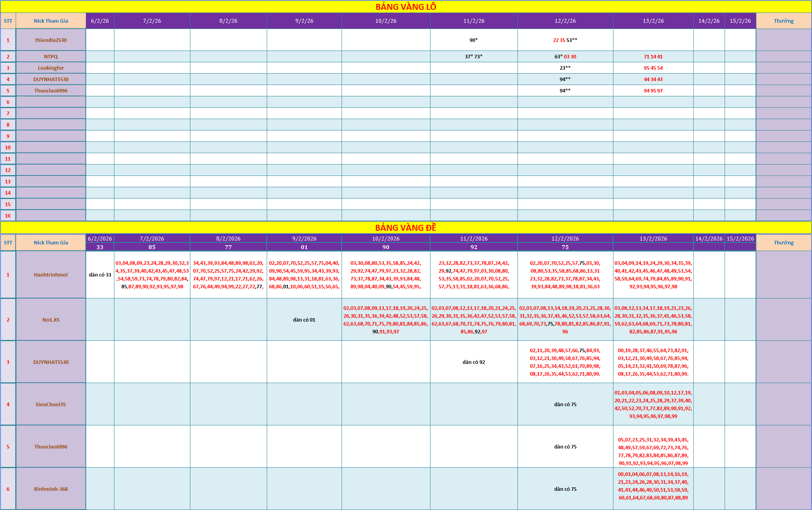The image size is (812, 510).
Task: Click Hanhtrinhmoi name cell
Action: point(51,275)
